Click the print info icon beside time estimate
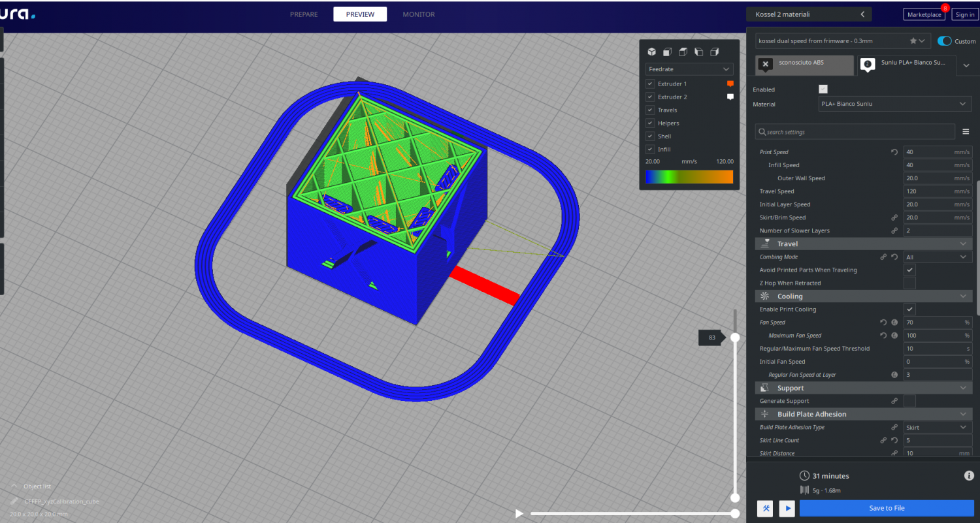 click(969, 476)
